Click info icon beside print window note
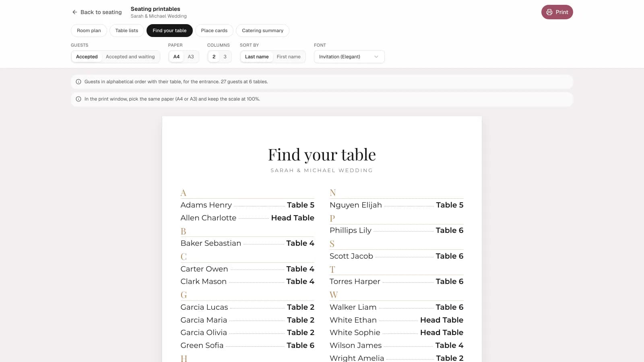644x362 pixels. 78,99
